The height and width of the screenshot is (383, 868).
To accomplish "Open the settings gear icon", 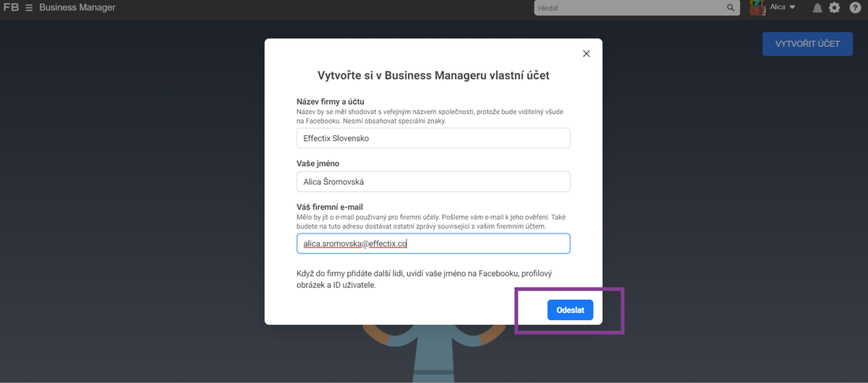I will point(835,8).
